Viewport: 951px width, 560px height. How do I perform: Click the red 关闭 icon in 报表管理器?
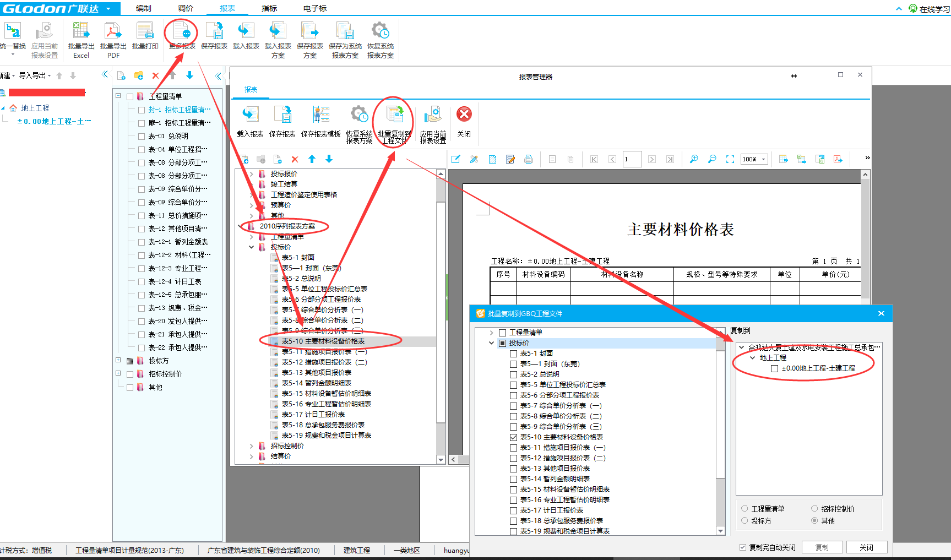point(464,122)
